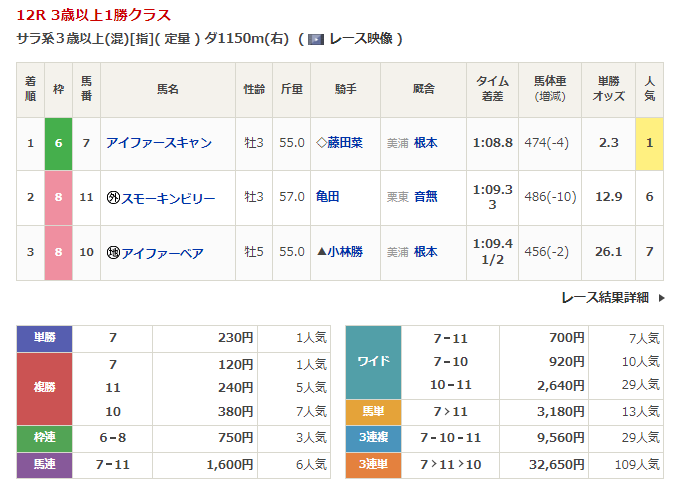Click the circled mark beside アイファーベア
Image resolution: width=679 pixels, height=486 pixels.
[112, 253]
